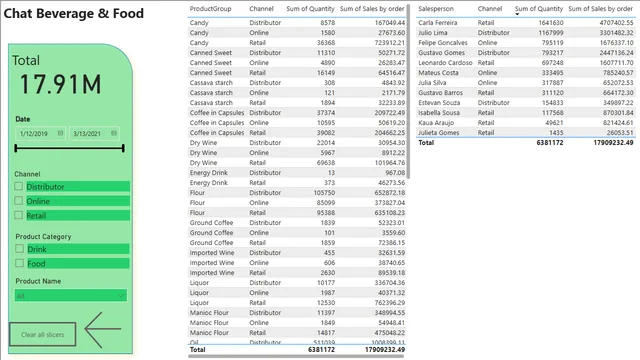
Task: Click the Candy Distributor row
Action: point(297,23)
